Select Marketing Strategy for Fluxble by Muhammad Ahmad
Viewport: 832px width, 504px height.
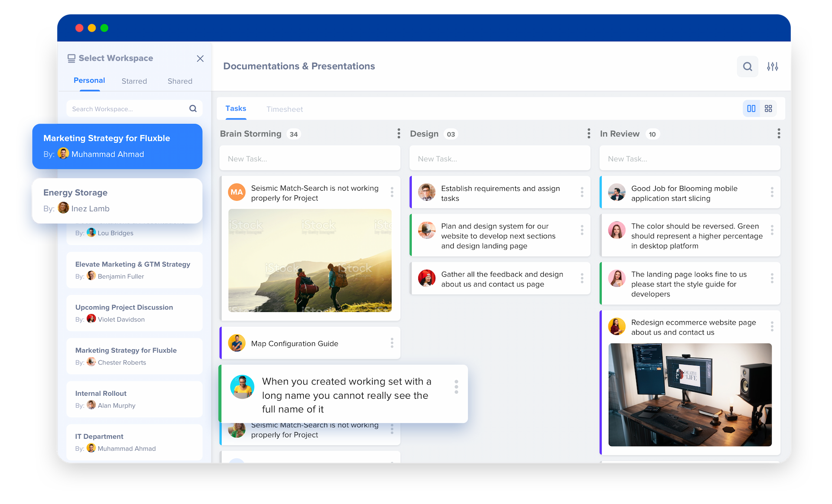(x=117, y=146)
